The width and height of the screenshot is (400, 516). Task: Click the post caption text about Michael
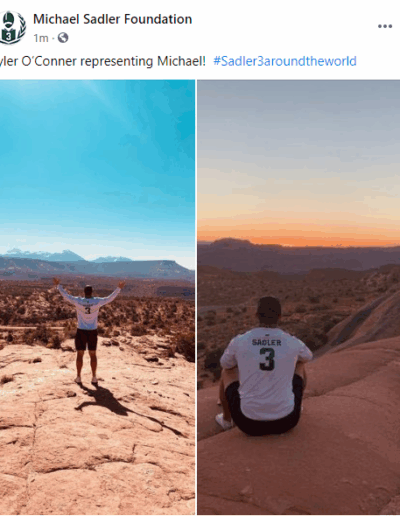103,61
